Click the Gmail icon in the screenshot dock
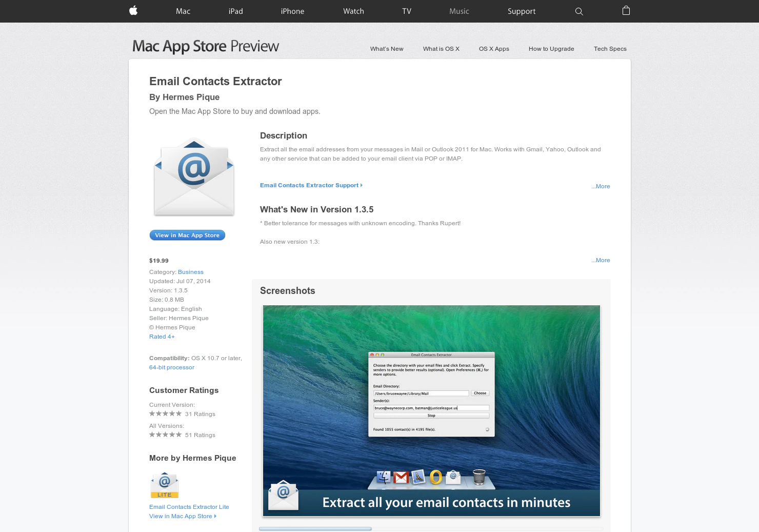This screenshot has height=532, width=759. pos(400,477)
